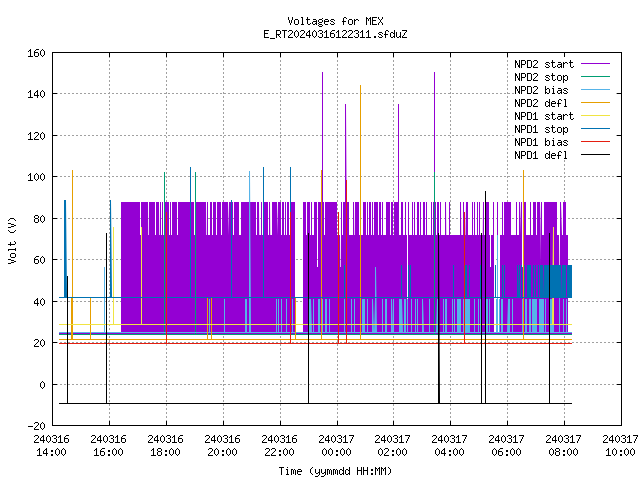Click the NPD1 defl legend label
The image size is (640, 480).
(x=541, y=156)
